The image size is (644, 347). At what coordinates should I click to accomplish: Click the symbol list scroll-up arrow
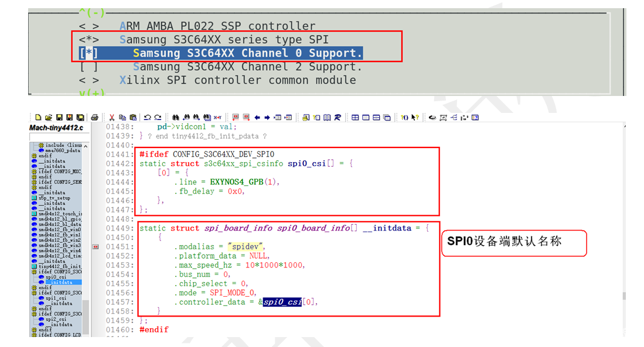pyautogui.click(x=86, y=146)
